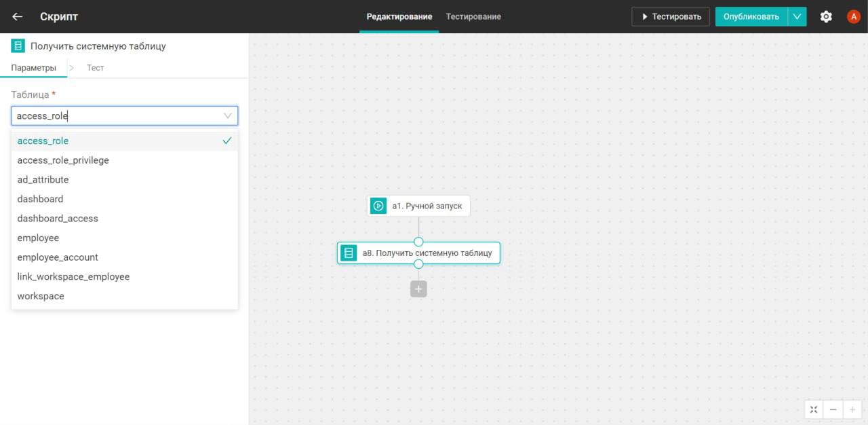Zoom out the canvas
This screenshot has height=425, width=868.
coord(833,409)
